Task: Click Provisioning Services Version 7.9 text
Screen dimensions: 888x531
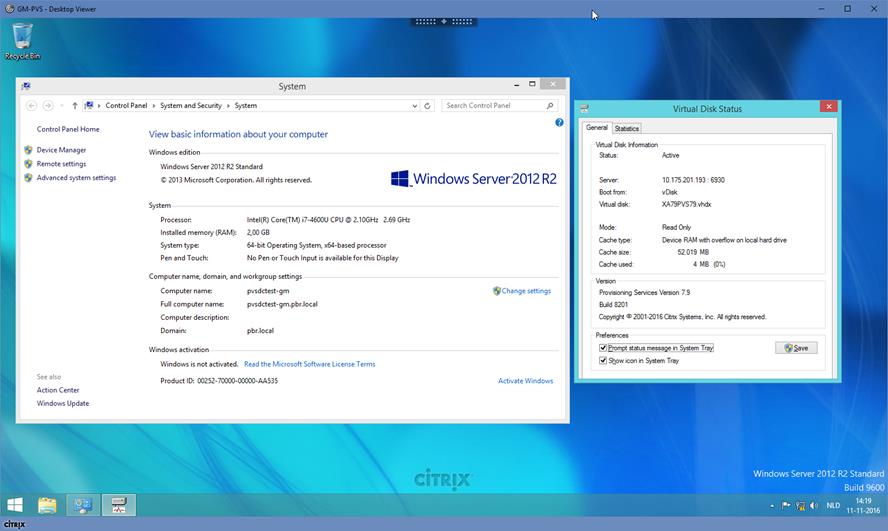Action: (644, 293)
